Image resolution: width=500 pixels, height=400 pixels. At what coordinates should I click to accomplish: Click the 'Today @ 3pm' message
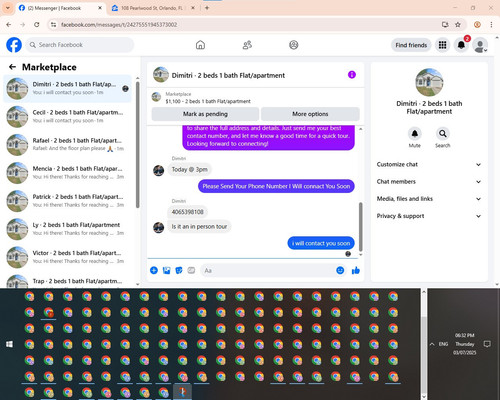(x=189, y=169)
